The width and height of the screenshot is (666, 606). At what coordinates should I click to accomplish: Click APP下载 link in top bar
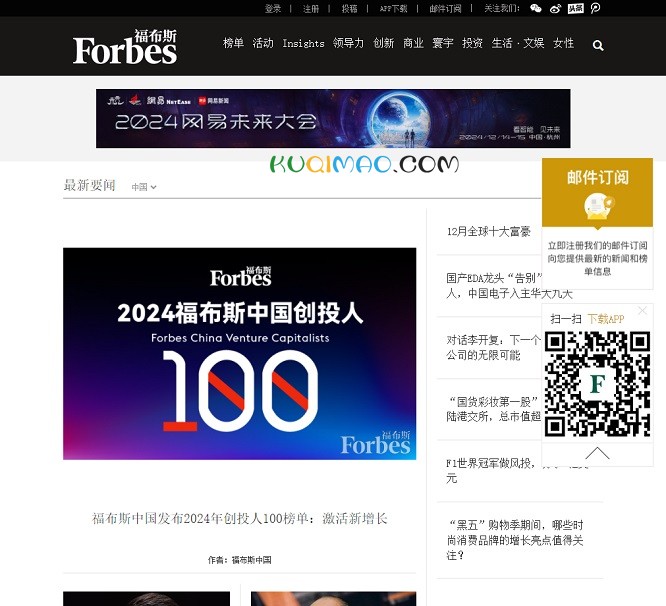[x=393, y=8]
